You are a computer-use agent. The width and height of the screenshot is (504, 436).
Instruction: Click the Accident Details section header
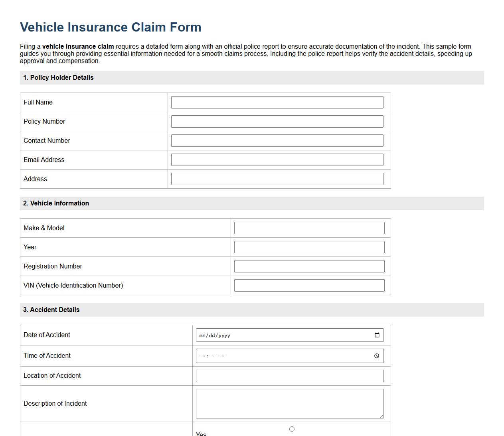[x=51, y=310]
